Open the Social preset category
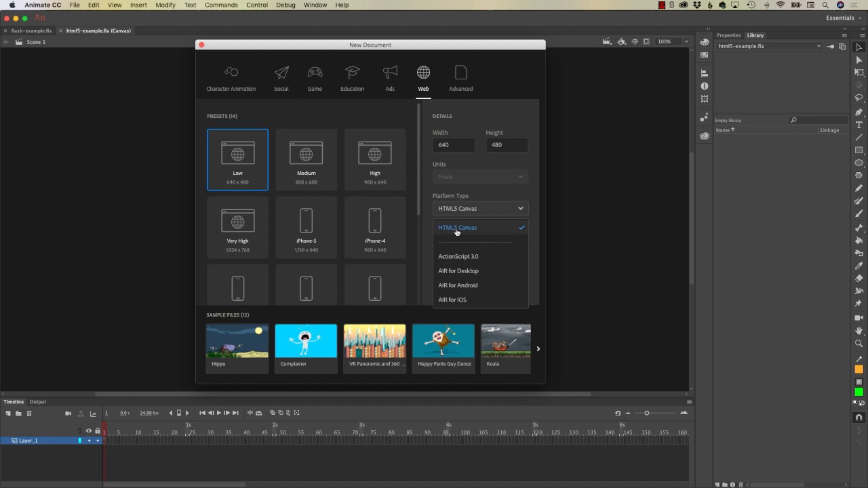Image resolution: width=868 pixels, height=488 pixels. click(281, 79)
